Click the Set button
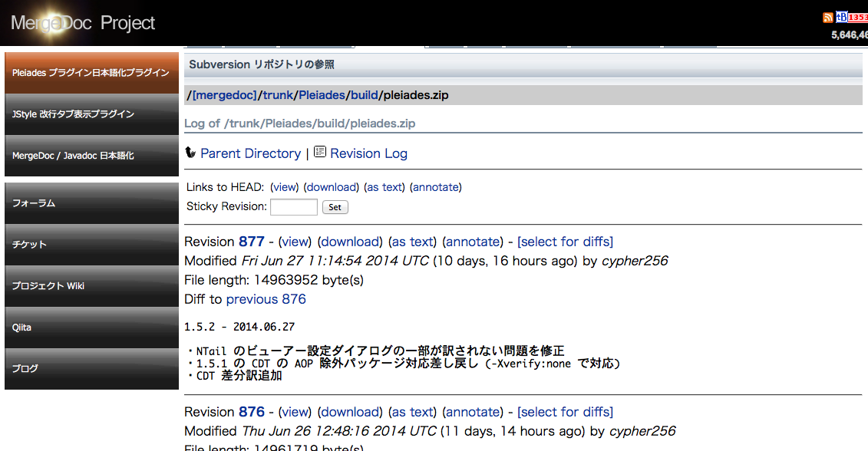The image size is (868, 451). tap(335, 207)
